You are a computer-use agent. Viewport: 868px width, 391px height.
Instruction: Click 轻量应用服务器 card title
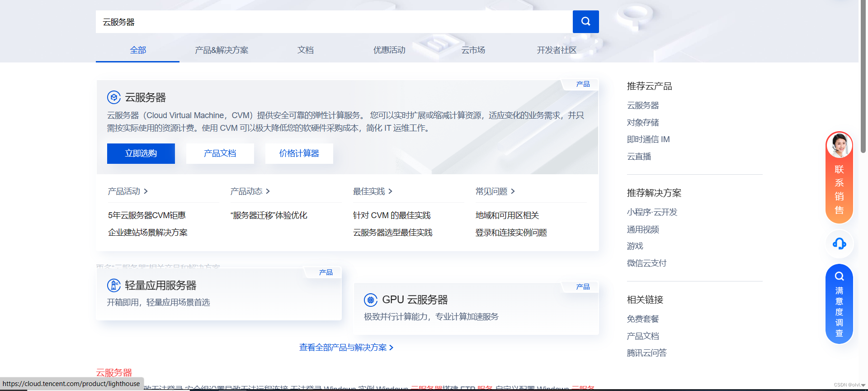[160, 286]
